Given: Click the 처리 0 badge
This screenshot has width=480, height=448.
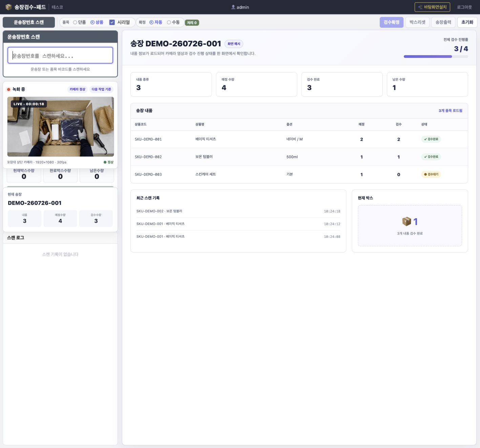Looking at the screenshot, I should pyautogui.click(x=192, y=23).
